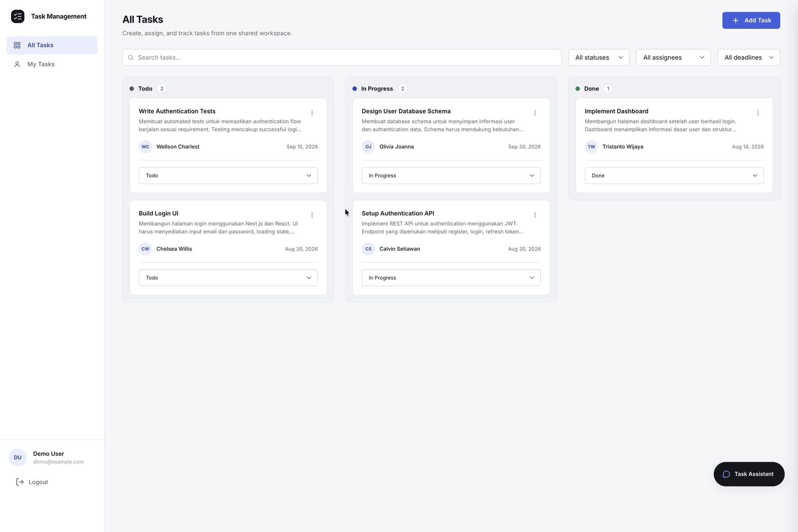Change status dropdown of Setup Authentication API

coord(451,278)
